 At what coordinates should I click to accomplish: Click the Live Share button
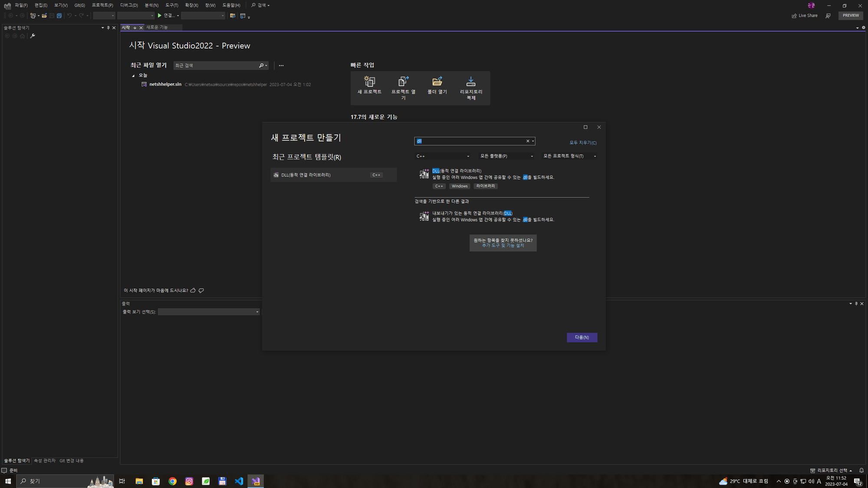tap(805, 16)
